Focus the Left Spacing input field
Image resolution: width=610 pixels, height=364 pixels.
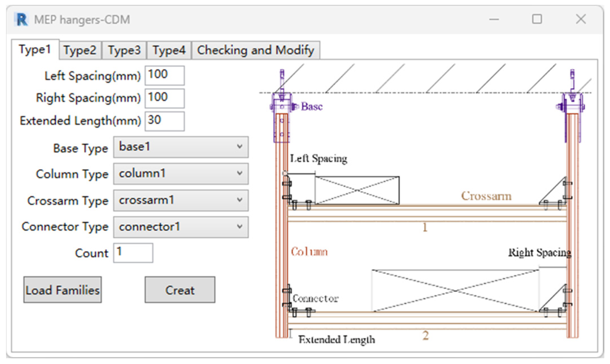pos(165,75)
